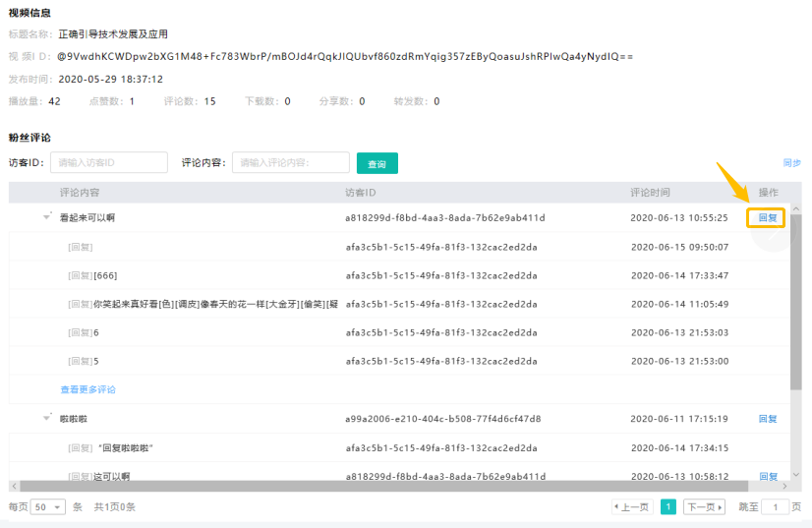
Task: Click the 跳至 page number input
Action: pos(776,507)
